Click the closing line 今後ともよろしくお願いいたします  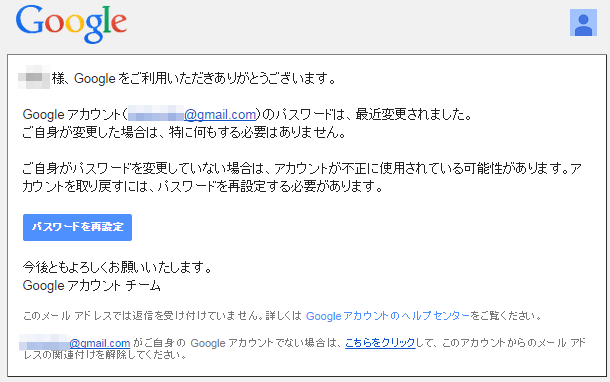[x=117, y=267]
